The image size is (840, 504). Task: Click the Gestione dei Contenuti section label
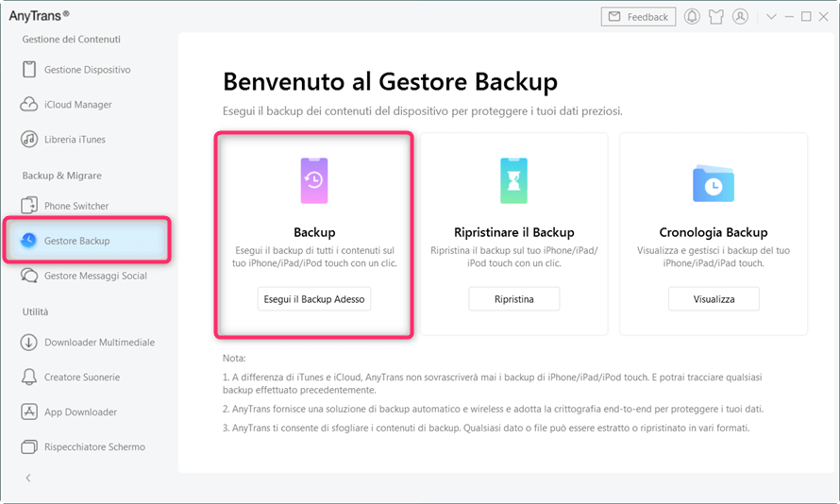(x=71, y=39)
